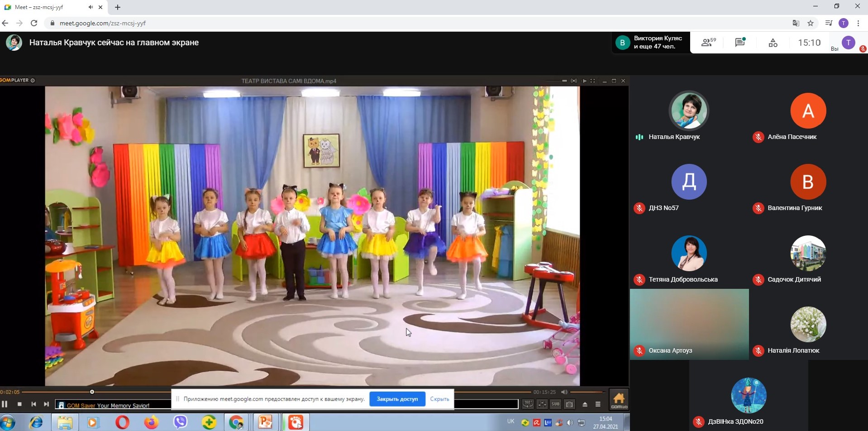Image resolution: width=868 pixels, height=431 pixels.
Task: Click the 360° video mode icon
Action: 528,404
